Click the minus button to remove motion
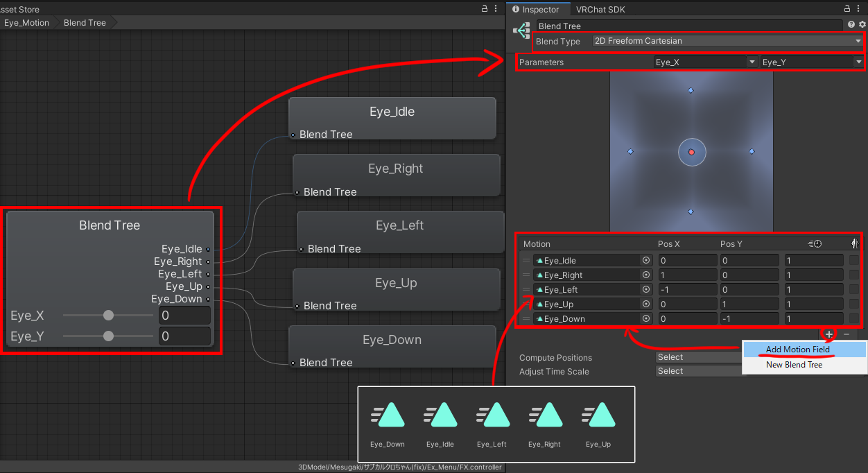This screenshot has height=473, width=868. pyautogui.click(x=847, y=334)
